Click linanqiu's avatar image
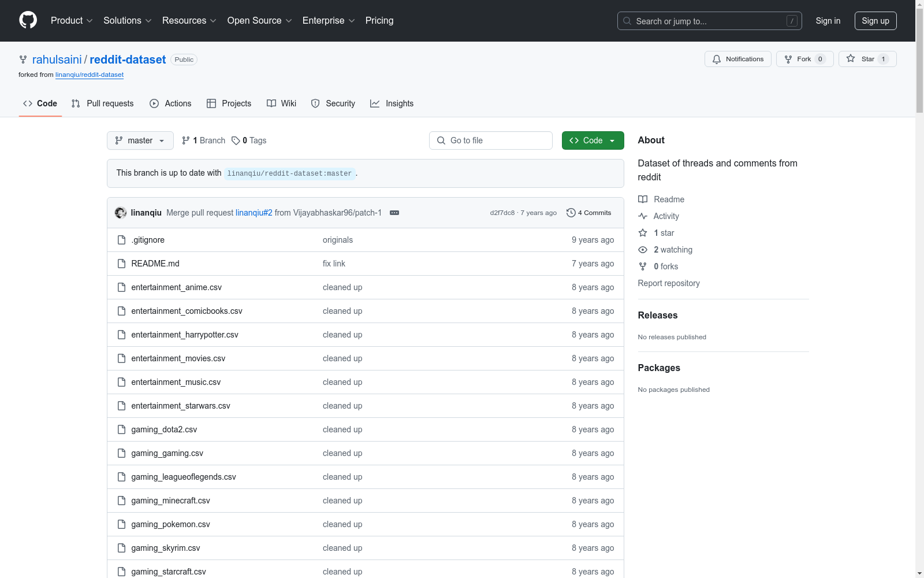The width and height of the screenshot is (924, 578). pyautogui.click(x=121, y=213)
